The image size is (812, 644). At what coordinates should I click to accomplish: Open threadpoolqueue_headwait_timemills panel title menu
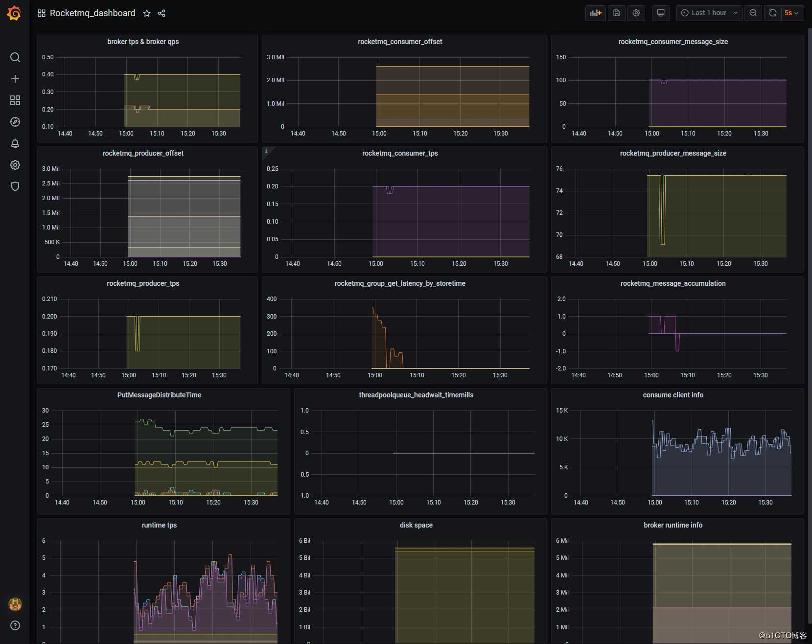[x=416, y=395]
